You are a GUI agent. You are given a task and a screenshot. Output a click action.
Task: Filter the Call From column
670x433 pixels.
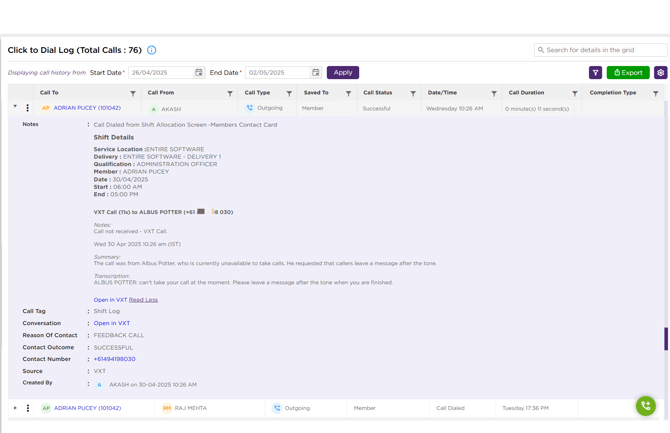click(230, 93)
